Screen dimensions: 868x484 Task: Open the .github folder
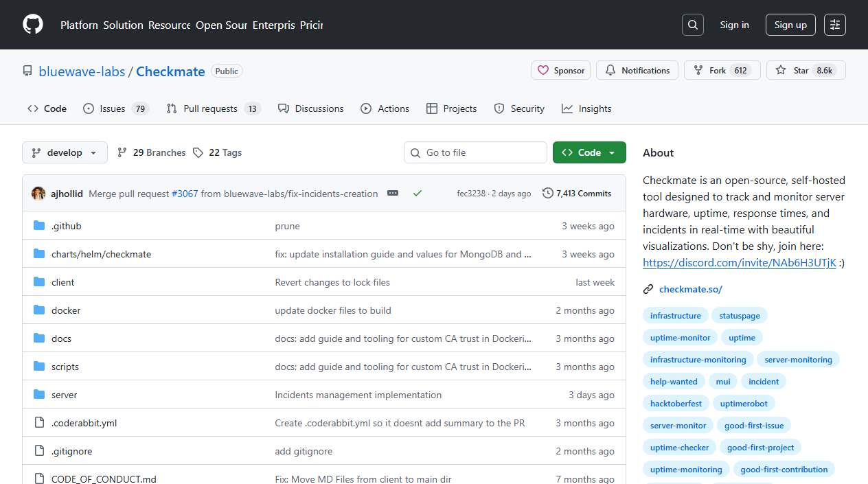pyautogui.click(x=67, y=226)
